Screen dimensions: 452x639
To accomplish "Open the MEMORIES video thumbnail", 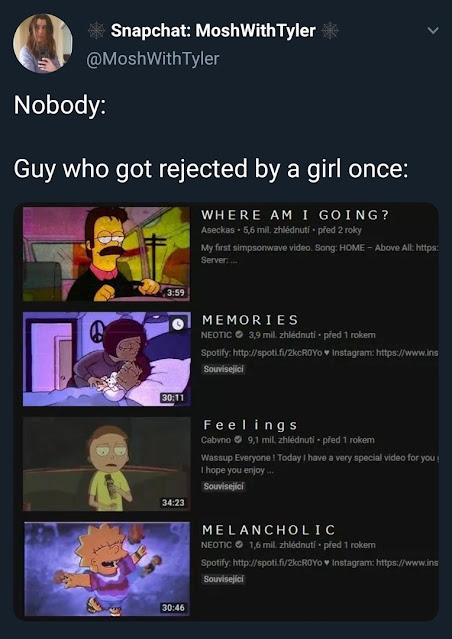I will (106, 359).
